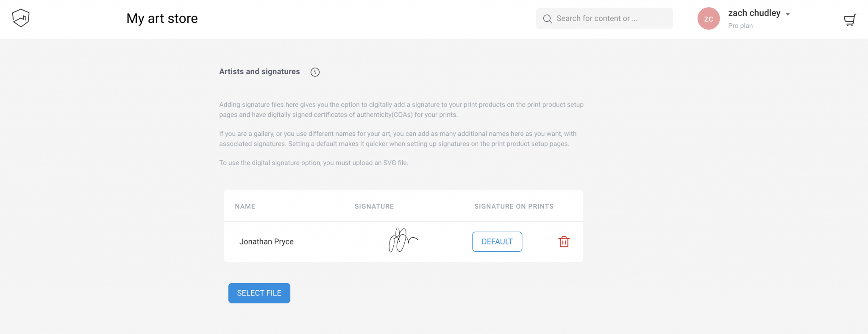This screenshot has height=334, width=868.
Task: Open the shopping cart icon
Action: click(850, 20)
